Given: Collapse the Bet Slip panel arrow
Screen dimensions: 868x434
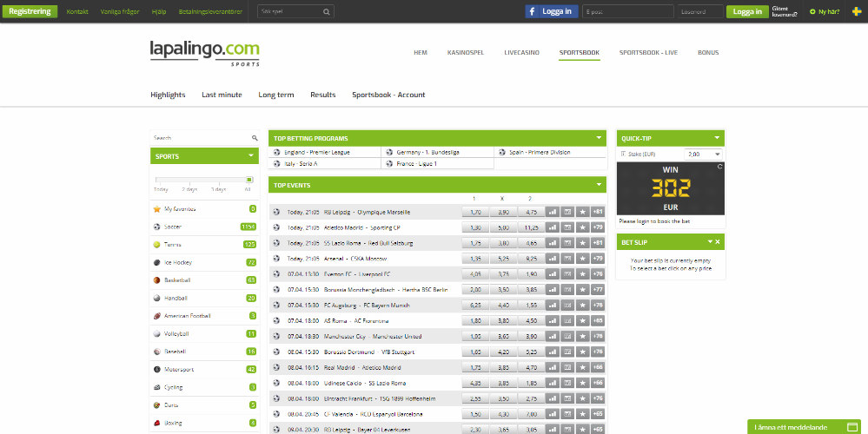Looking at the screenshot, I should pyautogui.click(x=710, y=241).
